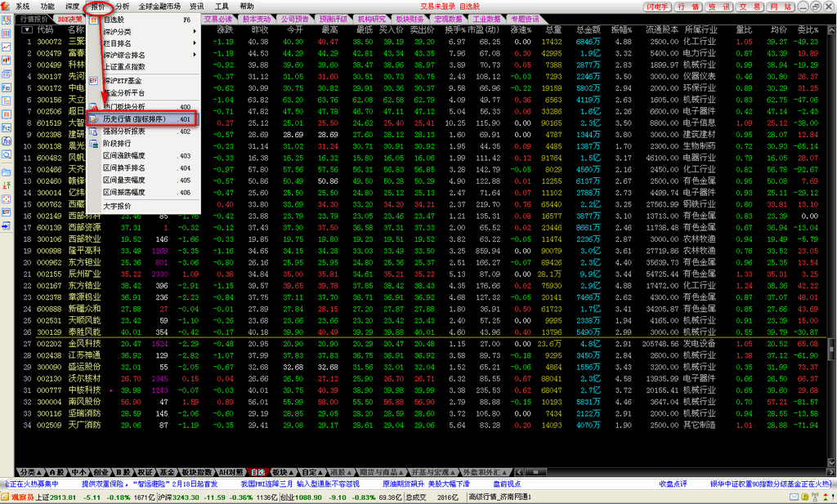Click the 交易 top-right button
Screen dimensions: 837x504
(750, 7)
